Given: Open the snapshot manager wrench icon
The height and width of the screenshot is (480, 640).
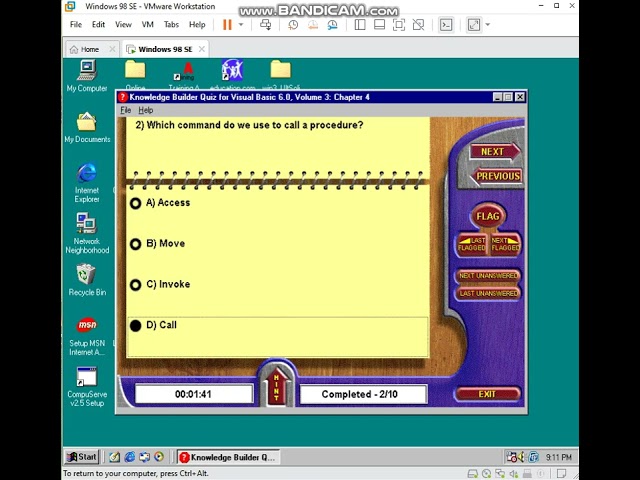Looking at the screenshot, I should pyautogui.click(x=332, y=25).
